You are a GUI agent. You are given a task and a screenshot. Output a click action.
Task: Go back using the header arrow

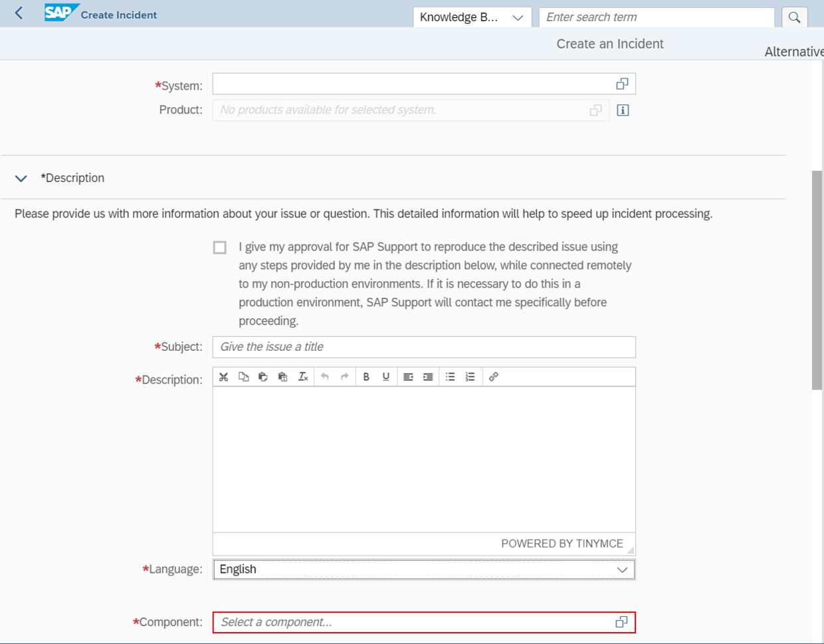click(19, 13)
